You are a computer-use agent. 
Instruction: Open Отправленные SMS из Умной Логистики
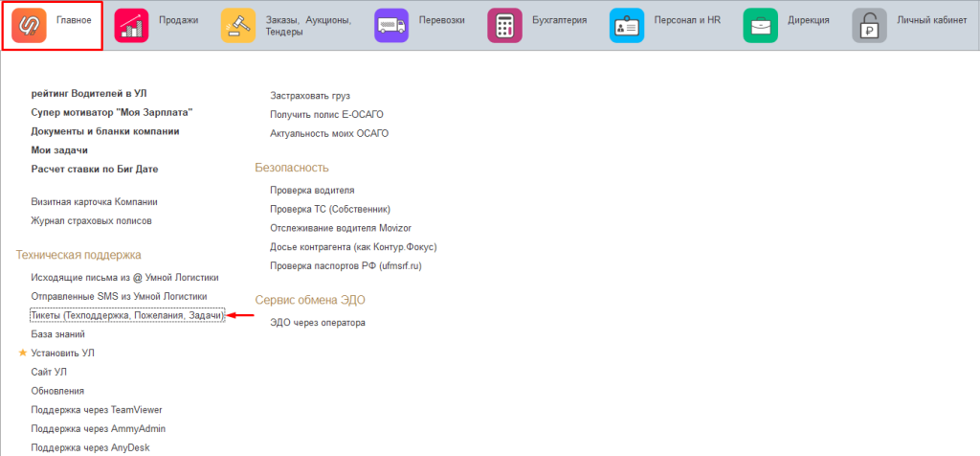pyautogui.click(x=119, y=296)
